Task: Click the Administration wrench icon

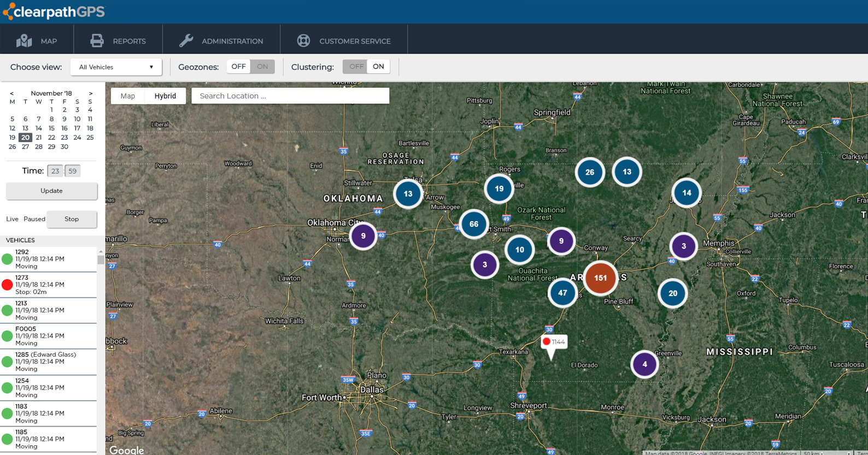Action: pyautogui.click(x=186, y=41)
